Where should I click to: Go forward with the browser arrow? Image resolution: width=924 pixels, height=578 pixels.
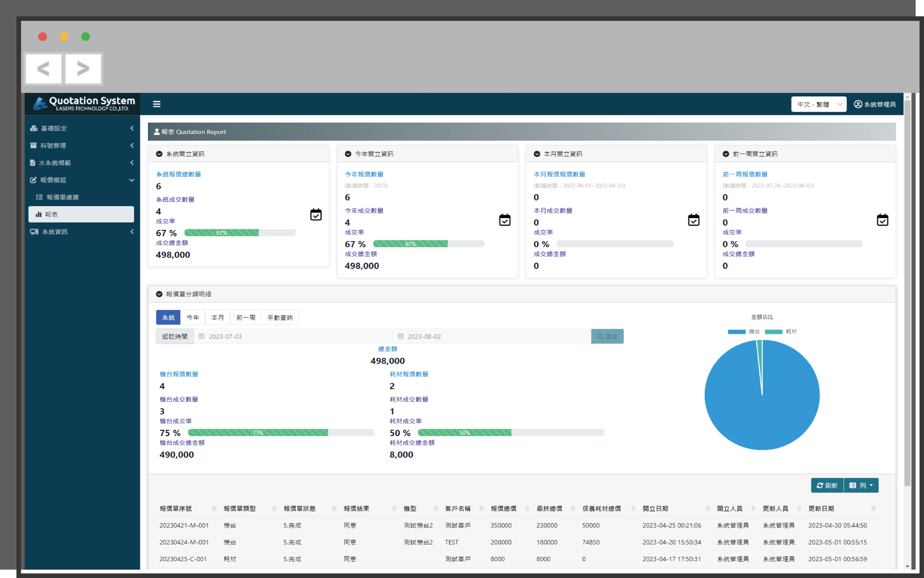[x=83, y=69]
